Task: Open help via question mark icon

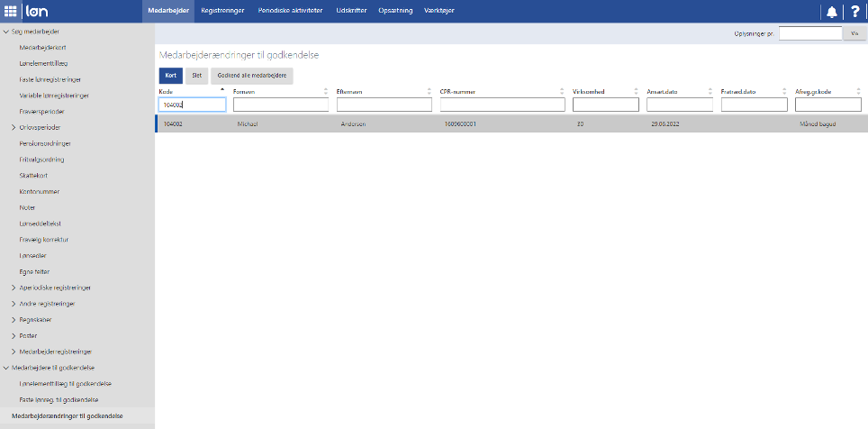Action: [x=854, y=11]
